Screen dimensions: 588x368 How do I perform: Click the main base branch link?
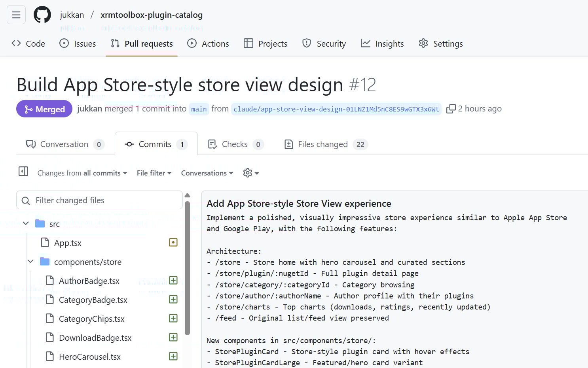[199, 109]
